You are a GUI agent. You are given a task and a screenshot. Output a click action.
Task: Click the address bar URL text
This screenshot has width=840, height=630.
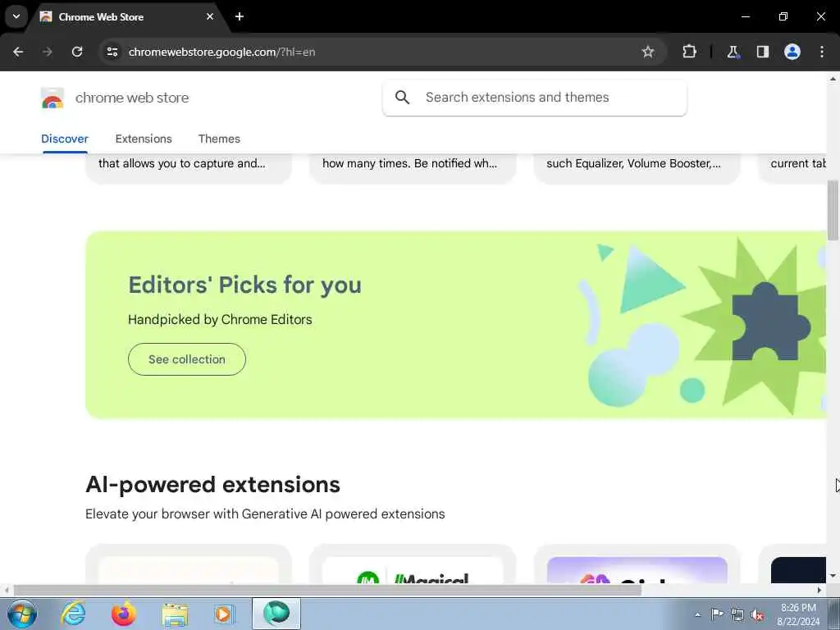[x=221, y=52]
